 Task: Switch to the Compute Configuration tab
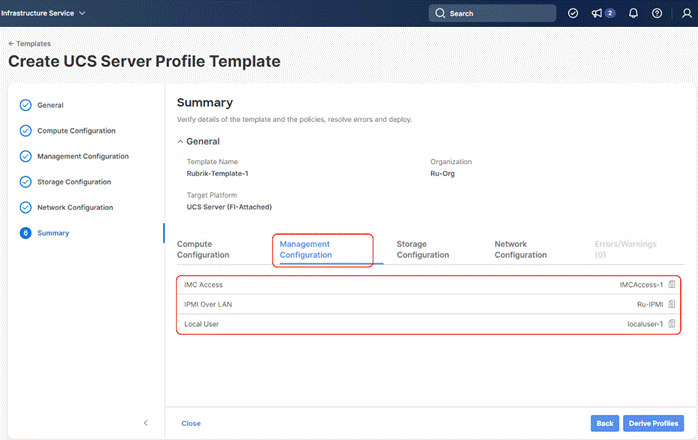tap(203, 249)
